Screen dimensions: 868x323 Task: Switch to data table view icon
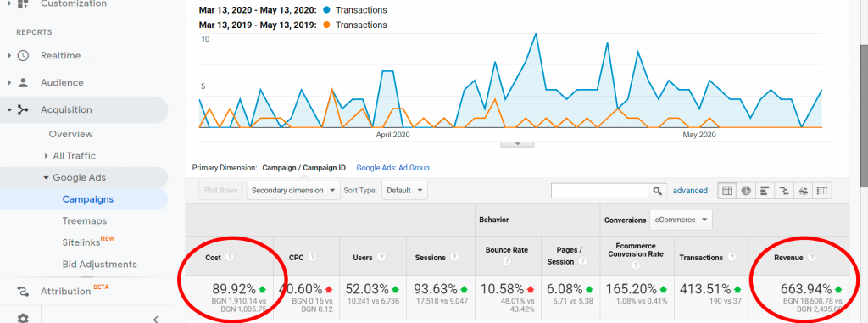coord(726,191)
